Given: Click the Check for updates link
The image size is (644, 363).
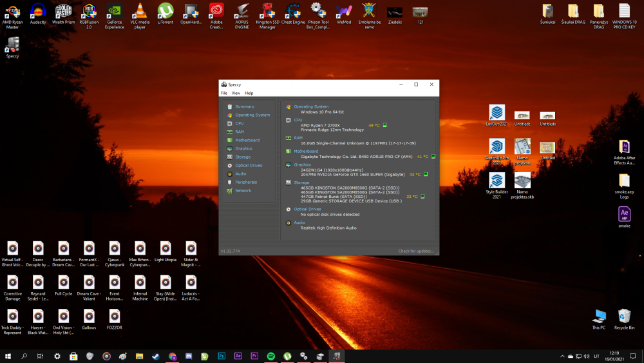Looking at the screenshot, I should pyautogui.click(x=415, y=251).
